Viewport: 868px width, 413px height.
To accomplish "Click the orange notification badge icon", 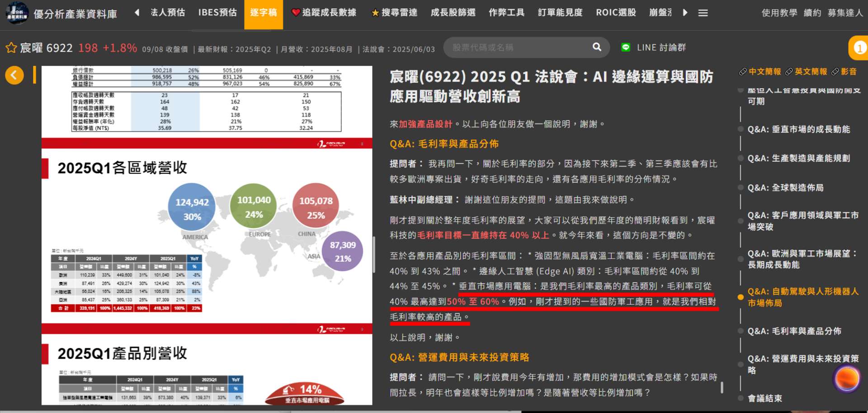I will coord(859,47).
